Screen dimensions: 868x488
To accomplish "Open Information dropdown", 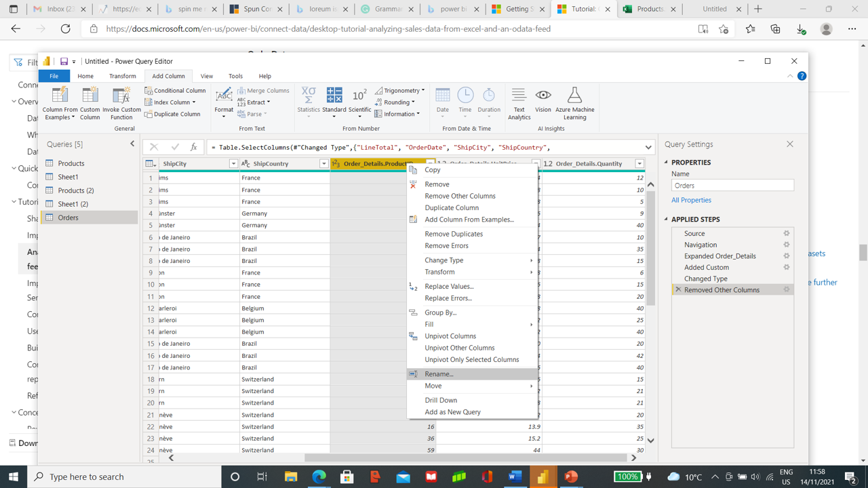I will 397,114.
